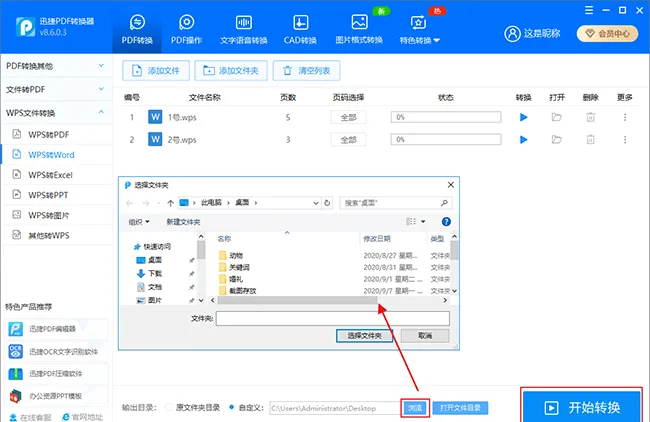The height and width of the screenshot is (422, 650).
Task: Open address bar history dropdown in dialog
Action: coord(316,203)
